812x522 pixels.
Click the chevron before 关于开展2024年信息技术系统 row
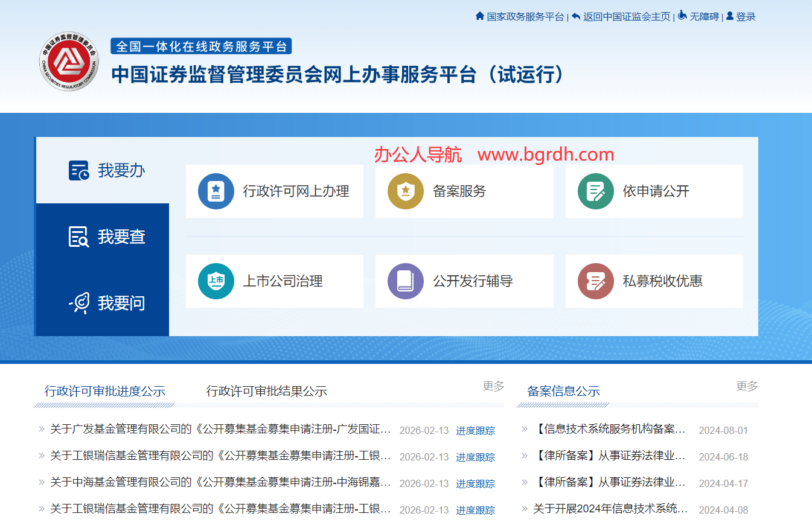525,509
